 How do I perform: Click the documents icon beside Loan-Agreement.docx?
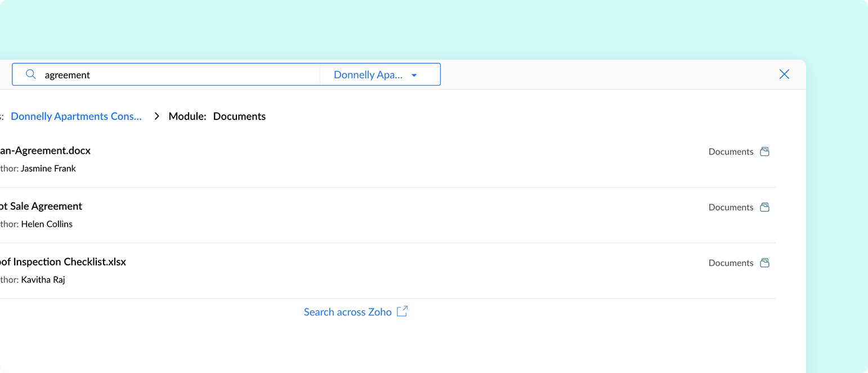tap(764, 152)
